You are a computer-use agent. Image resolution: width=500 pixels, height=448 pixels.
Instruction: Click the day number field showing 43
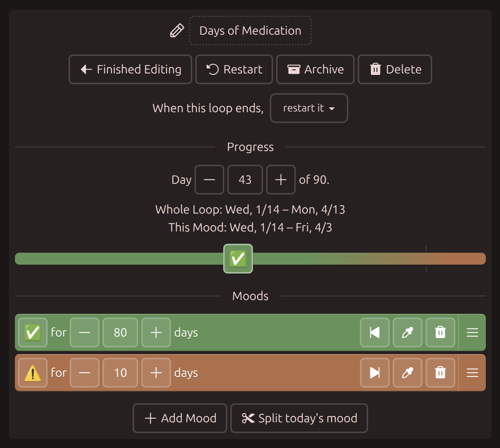pos(245,180)
